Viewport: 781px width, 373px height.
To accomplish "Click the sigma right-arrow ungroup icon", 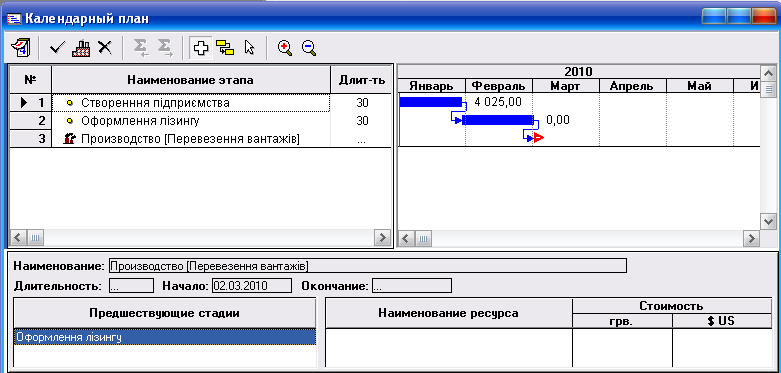I will click(x=165, y=48).
